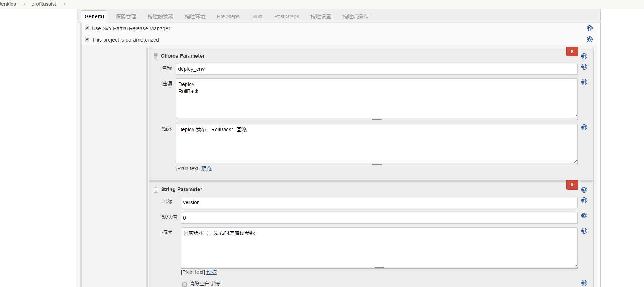644x287 pixels.
Task: Open help for This project is parameterized
Action: 590,39
